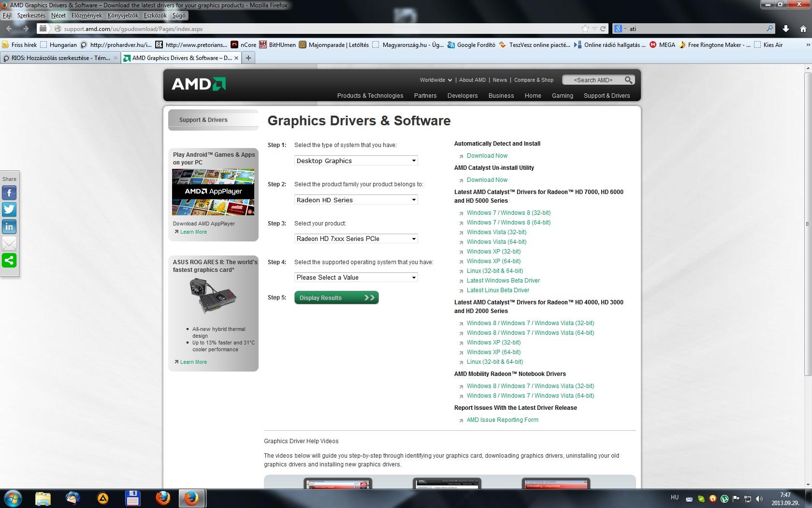Bookmark this page with star icon
Screen dimensions: 812x508
click(585, 29)
